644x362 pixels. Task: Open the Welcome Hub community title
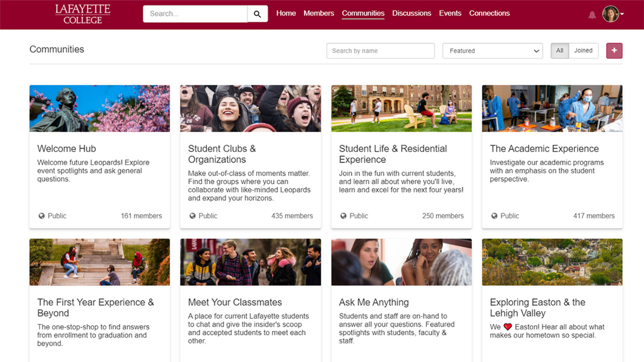point(67,148)
